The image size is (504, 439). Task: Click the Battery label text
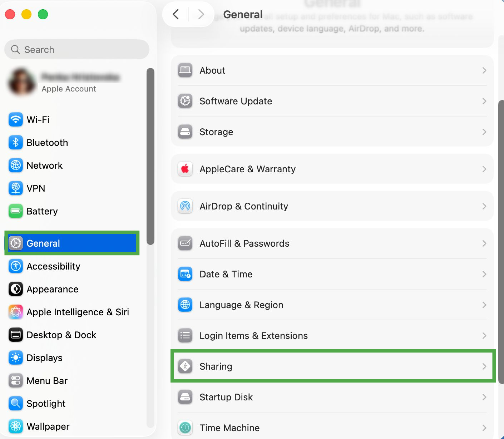tap(42, 211)
